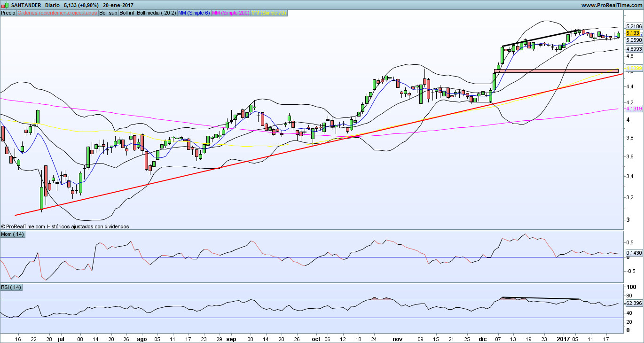Select the Precio legend label
Image resolution: width=644 pixels, height=343 pixels.
[x=8, y=13]
